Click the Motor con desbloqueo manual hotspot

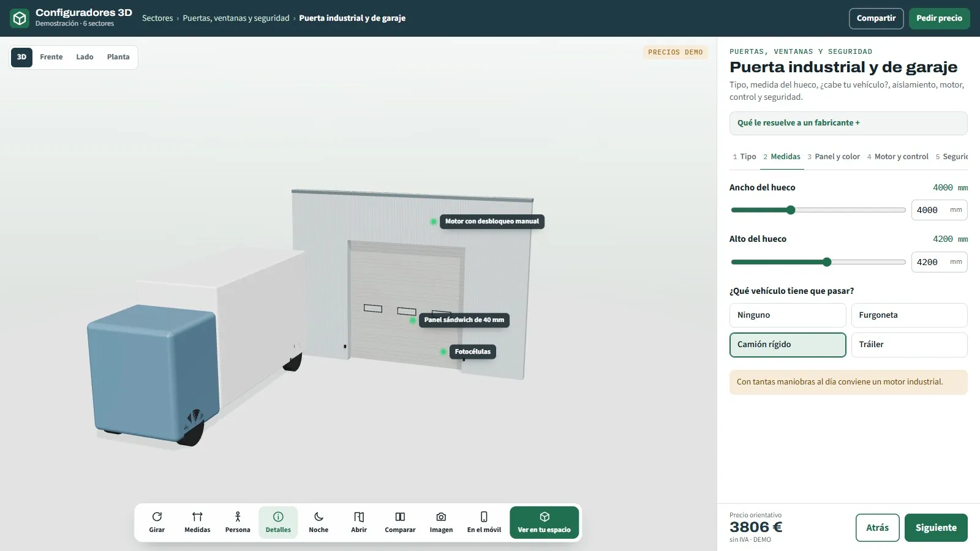tap(434, 222)
